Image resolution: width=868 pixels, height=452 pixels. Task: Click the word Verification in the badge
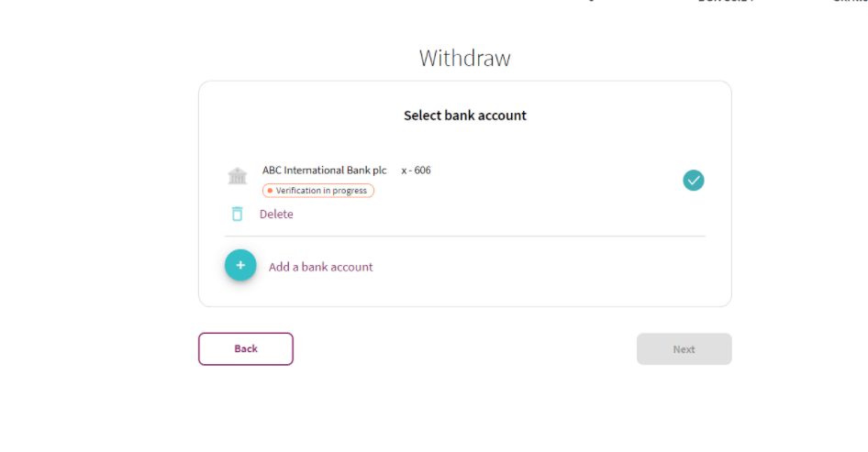point(298,191)
